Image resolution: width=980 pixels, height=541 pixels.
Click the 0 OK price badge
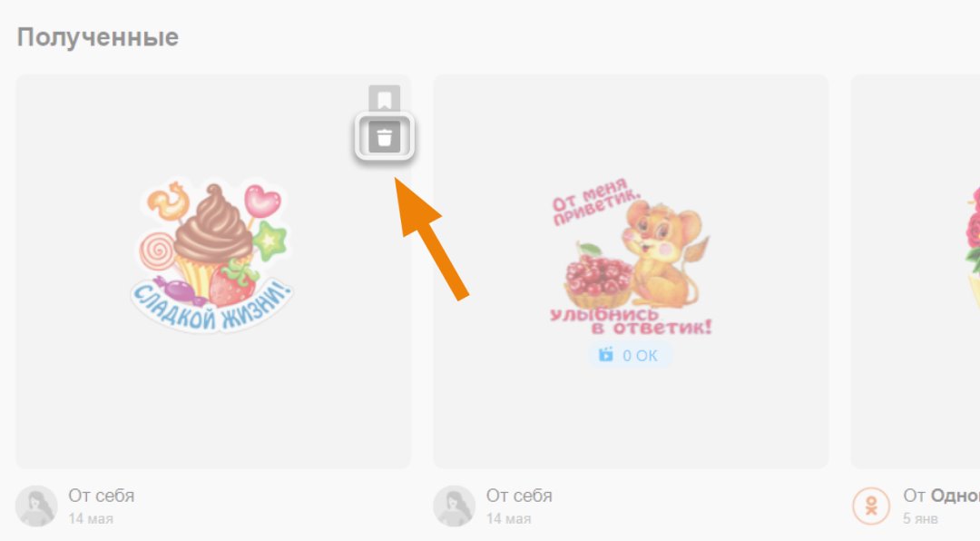click(630, 355)
